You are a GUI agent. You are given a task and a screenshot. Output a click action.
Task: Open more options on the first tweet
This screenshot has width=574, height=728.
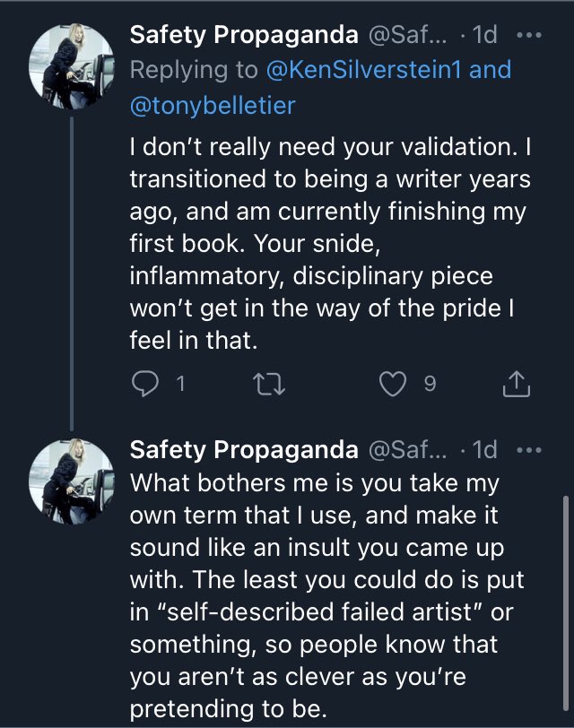pos(531,36)
